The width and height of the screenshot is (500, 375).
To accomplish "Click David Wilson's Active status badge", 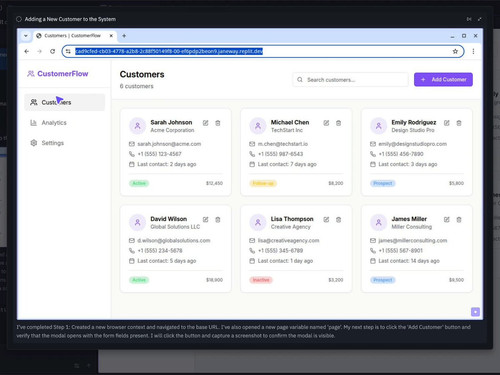I will click(x=139, y=280).
